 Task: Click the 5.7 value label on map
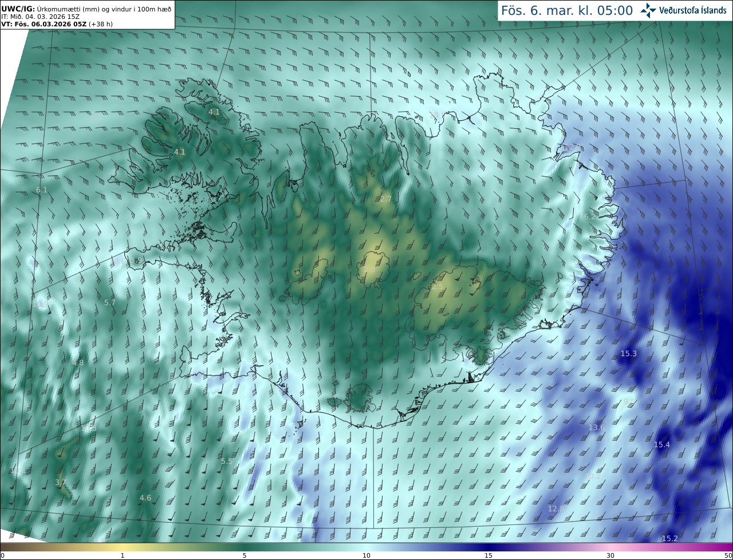click(x=109, y=302)
